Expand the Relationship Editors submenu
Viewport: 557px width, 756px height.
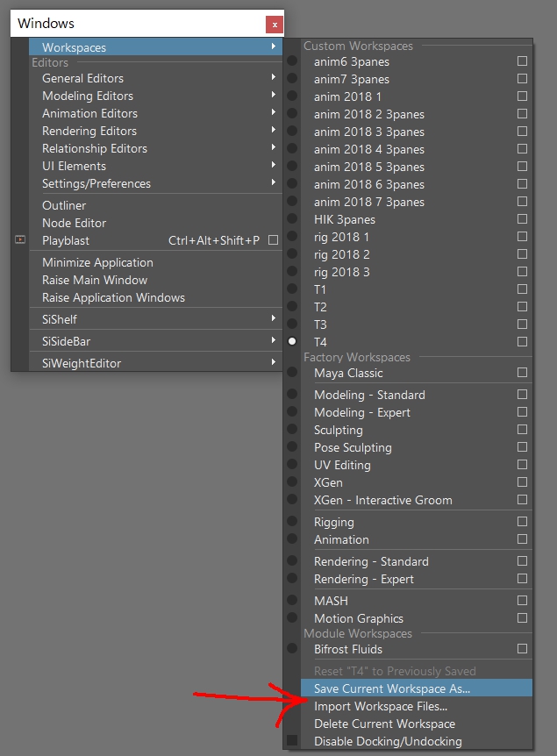(x=274, y=147)
